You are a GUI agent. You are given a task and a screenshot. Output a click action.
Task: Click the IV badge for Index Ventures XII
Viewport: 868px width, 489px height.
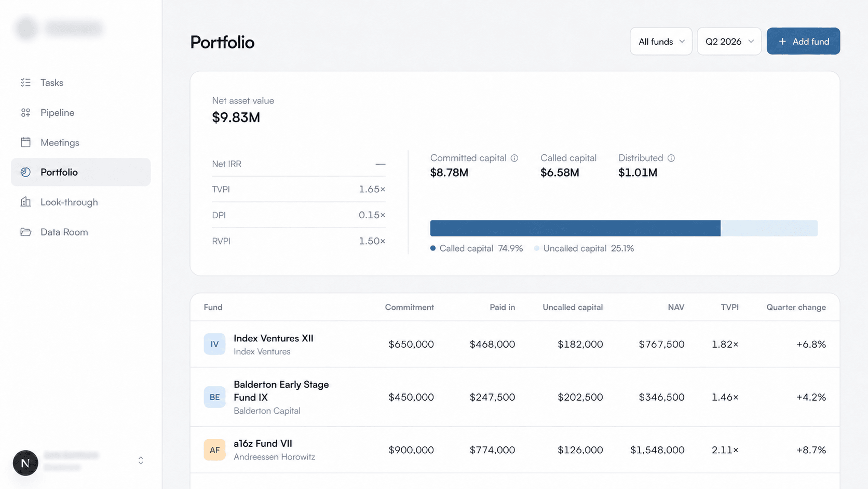click(x=214, y=344)
